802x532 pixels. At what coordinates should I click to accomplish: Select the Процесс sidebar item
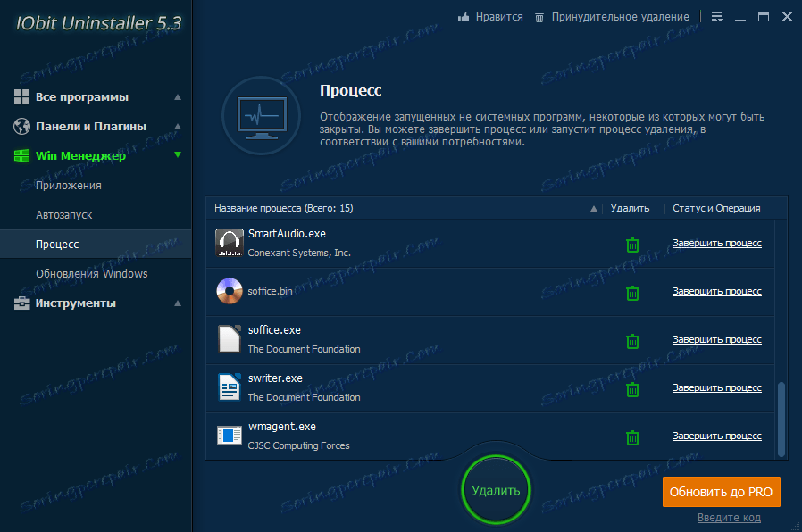[x=96, y=245]
